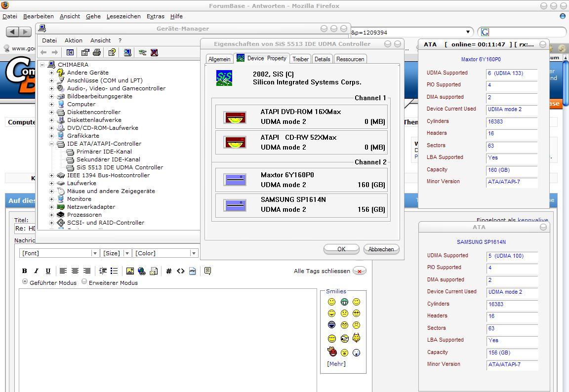Image resolution: width=569 pixels, height=392 pixels.
Task: Click the Maxtor UDMA Supported value field
Action: [x=512, y=74]
